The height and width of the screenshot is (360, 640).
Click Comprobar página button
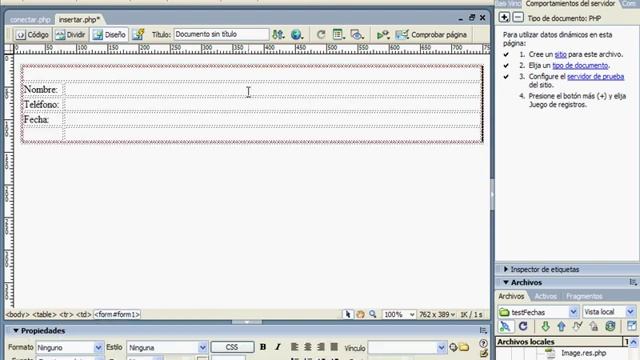431,35
